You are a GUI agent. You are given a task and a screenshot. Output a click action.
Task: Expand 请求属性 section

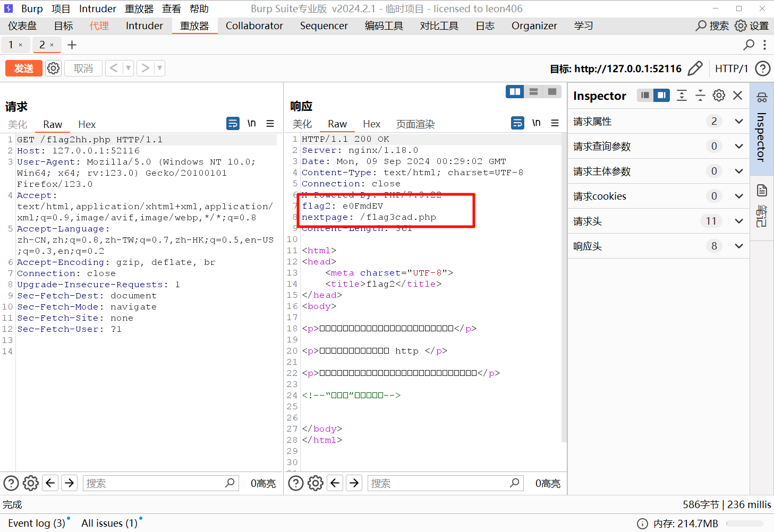[x=738, y=121]
